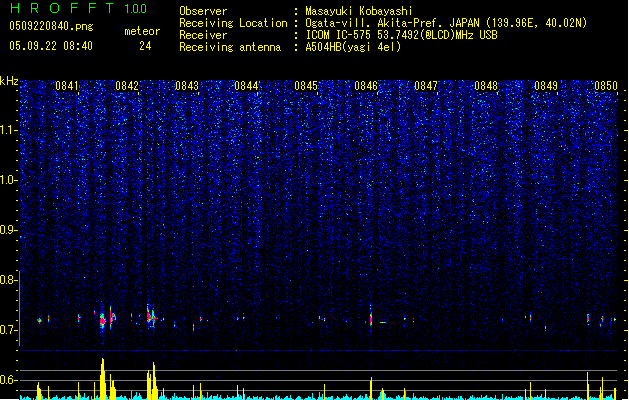The height and width of the screenshot is (400, 629).
Task: Click the 0.9 frequency axis label
Action: tap(8, 230)
